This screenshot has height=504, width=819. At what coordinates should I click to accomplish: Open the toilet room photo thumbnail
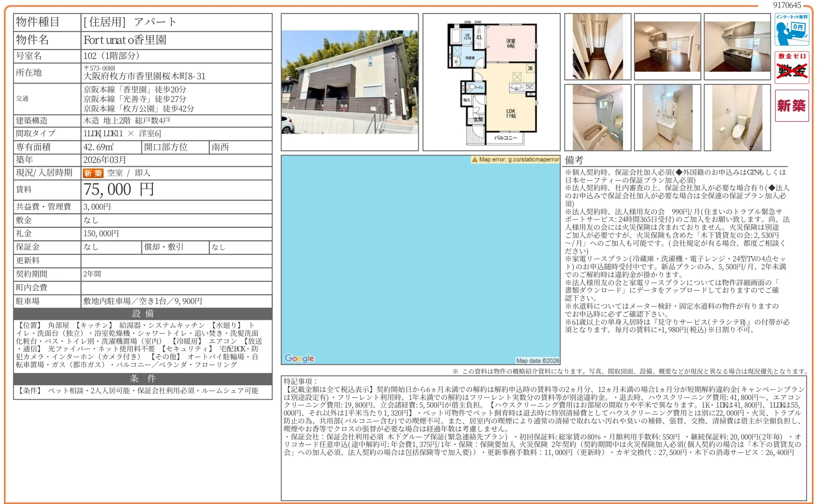point(737,118)
